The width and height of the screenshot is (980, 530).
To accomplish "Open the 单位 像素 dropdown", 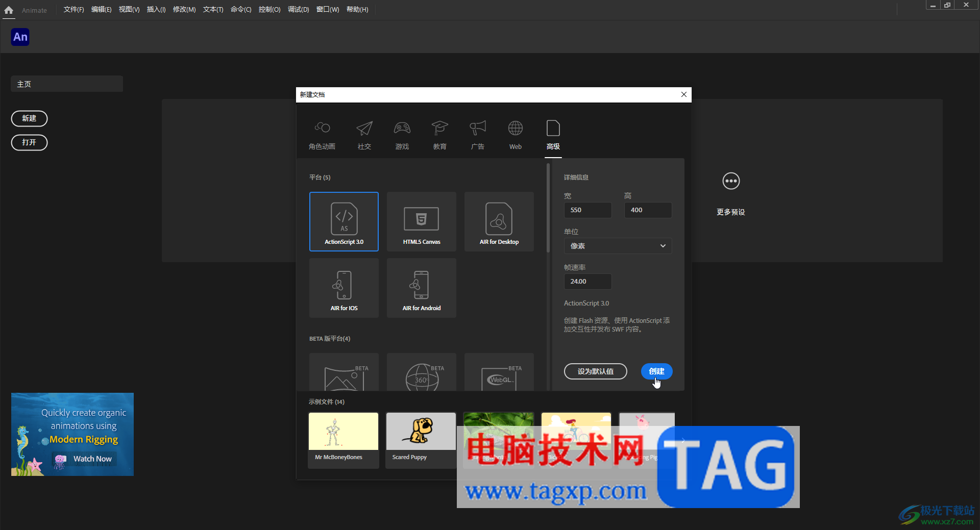I will tap(618, 246).
